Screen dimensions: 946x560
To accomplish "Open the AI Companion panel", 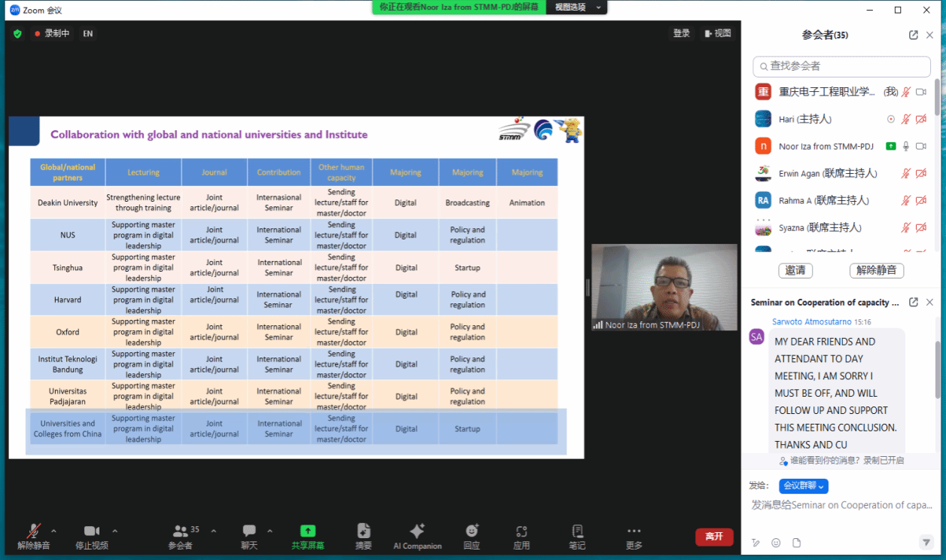I will click(417, 531).
